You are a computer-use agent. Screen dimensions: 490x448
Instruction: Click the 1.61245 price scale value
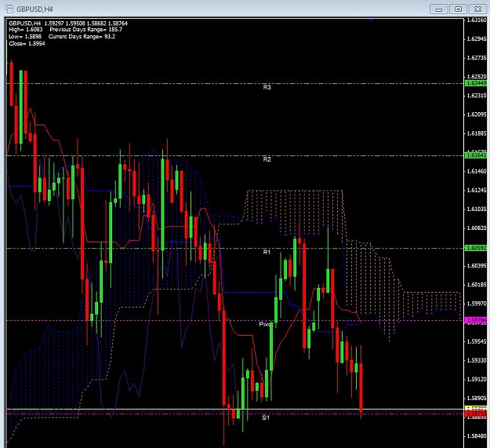pyautogui.click(x=477, y=191)
